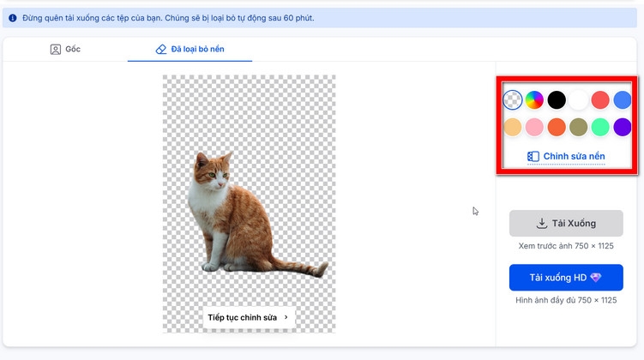Choose the black background color

[x=557, y=99]
